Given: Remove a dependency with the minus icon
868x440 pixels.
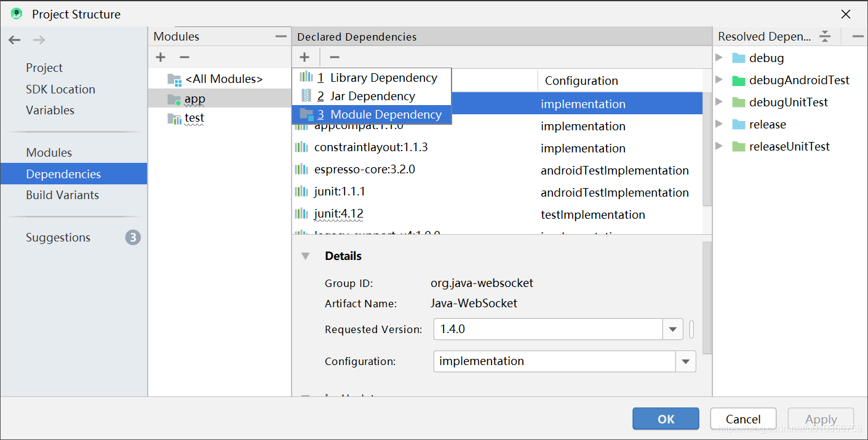Looking at the screenshot, I should pos(334,57).
